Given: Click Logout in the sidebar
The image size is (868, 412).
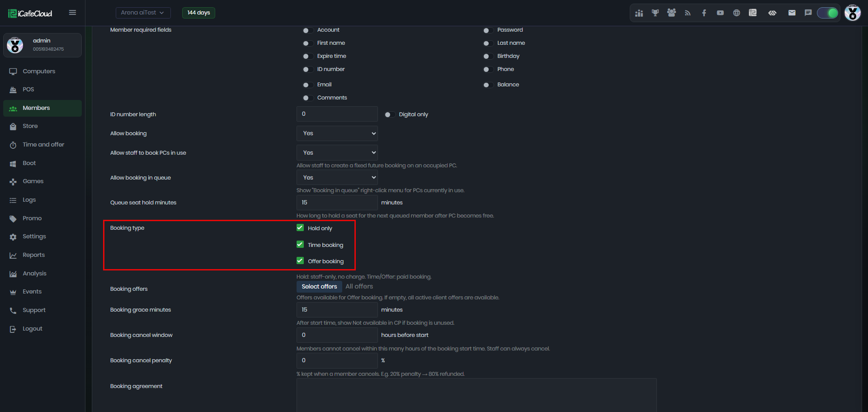Looking at the screenshot, I should [x=42, y=329].
